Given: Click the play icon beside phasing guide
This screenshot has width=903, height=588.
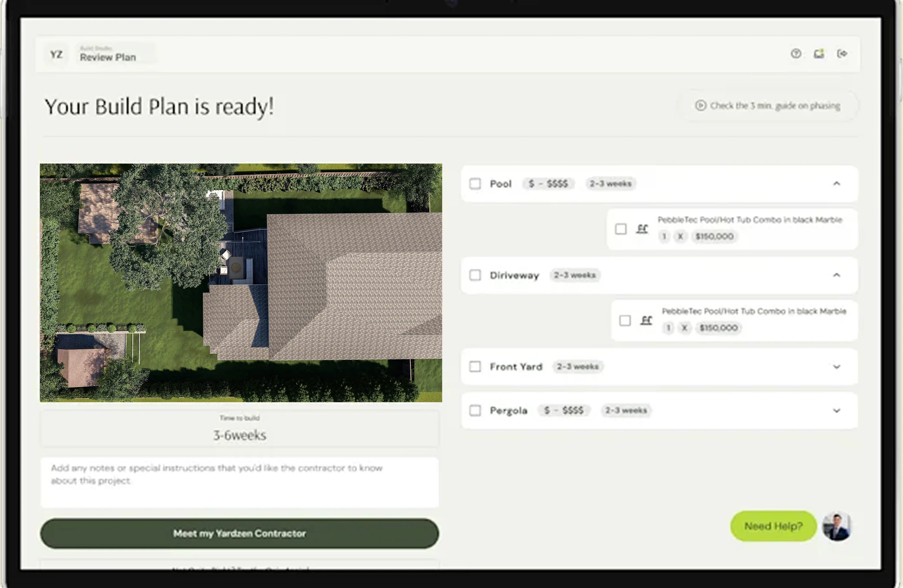Looking at the screenshot, I should pos(700,105).
